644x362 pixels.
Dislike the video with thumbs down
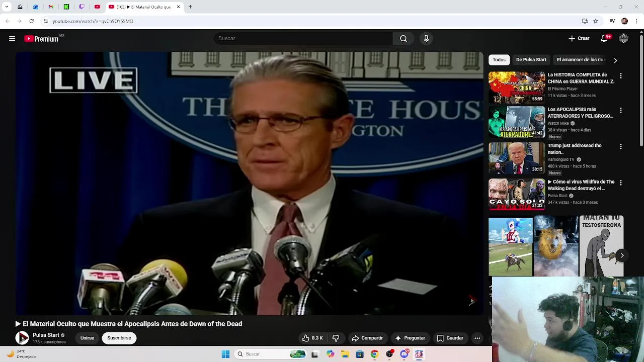[x=336, y=338]
